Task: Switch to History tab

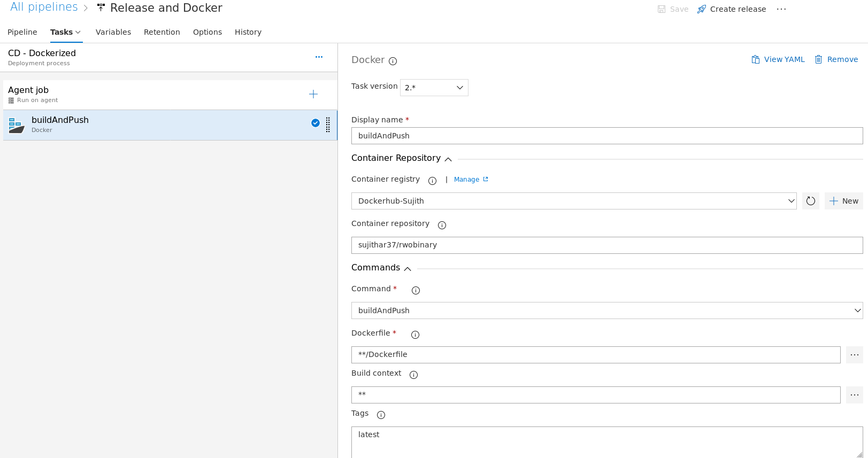Action: point(248,32)
